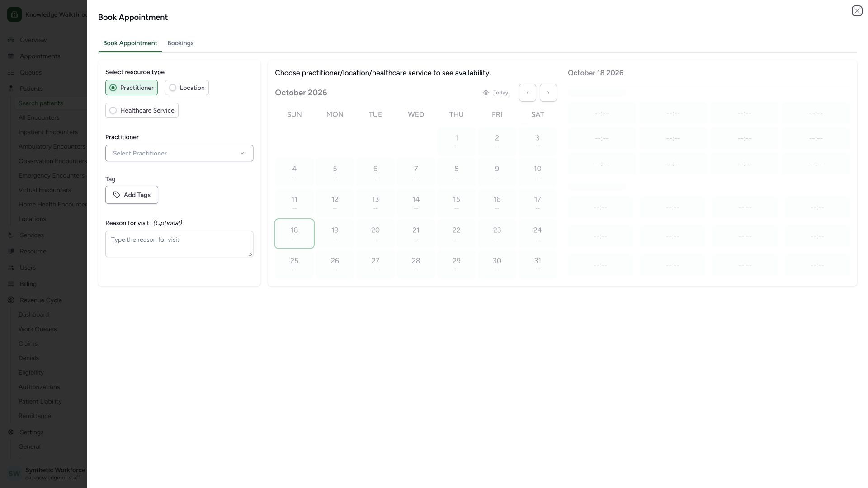Select October 1 in the calendar
Viewport: 868px width, 488px height.
pyautogui.click(x=456, y=141)
